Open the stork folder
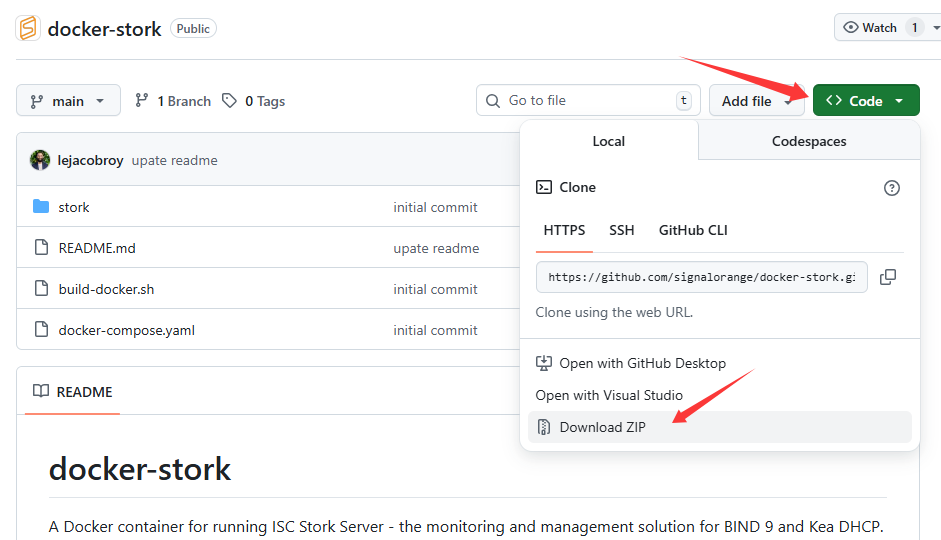The height and width of the screenshot is (540, 941). click(x=74, y=207)
